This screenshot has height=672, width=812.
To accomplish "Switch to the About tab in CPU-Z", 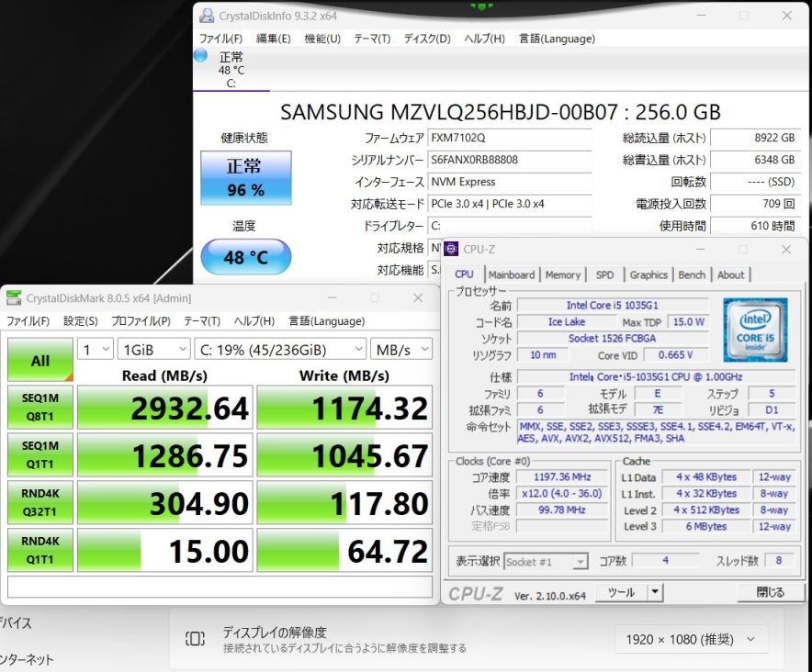I will tap(730, 274).
